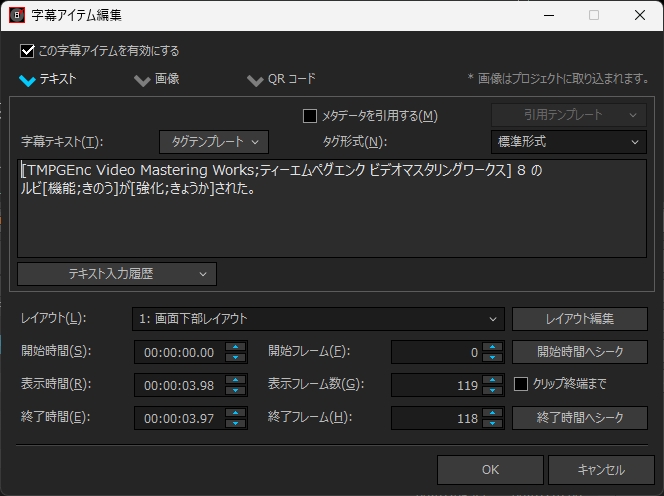Click 終了時間へシーク button
The width and height of the screenshot is (664, 496).
click(x=580, y=418)
